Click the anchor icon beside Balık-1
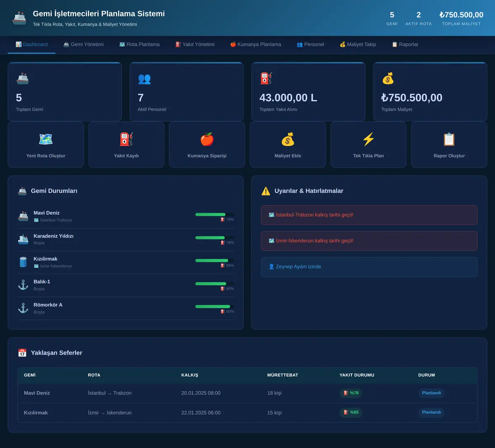Image resolution: width=495 pixels, height=448 pixels. [23, 285]
